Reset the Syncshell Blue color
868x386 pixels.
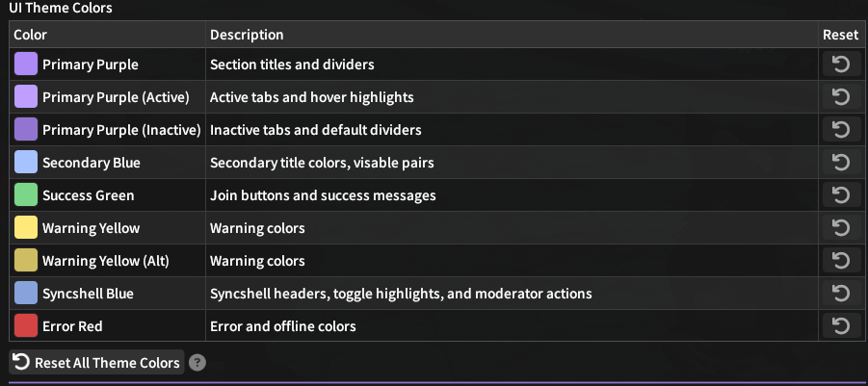(x=840, y=294)
